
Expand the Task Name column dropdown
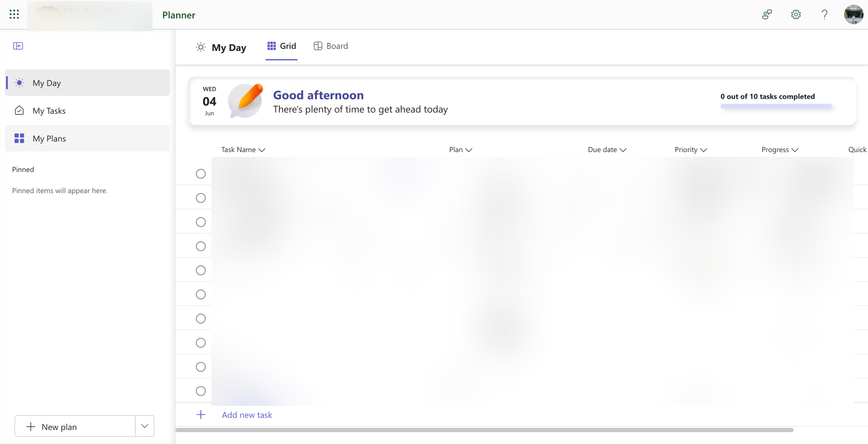pos(262,150)
